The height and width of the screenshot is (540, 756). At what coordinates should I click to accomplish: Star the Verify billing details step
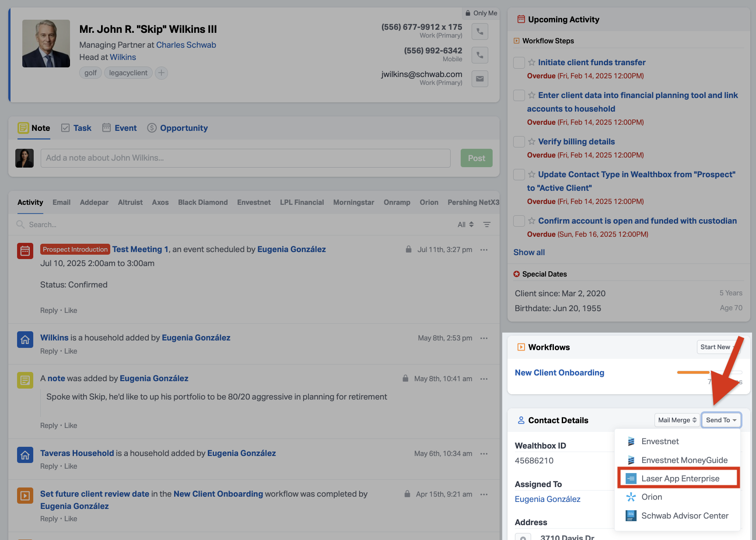click(x=532, y=141)
